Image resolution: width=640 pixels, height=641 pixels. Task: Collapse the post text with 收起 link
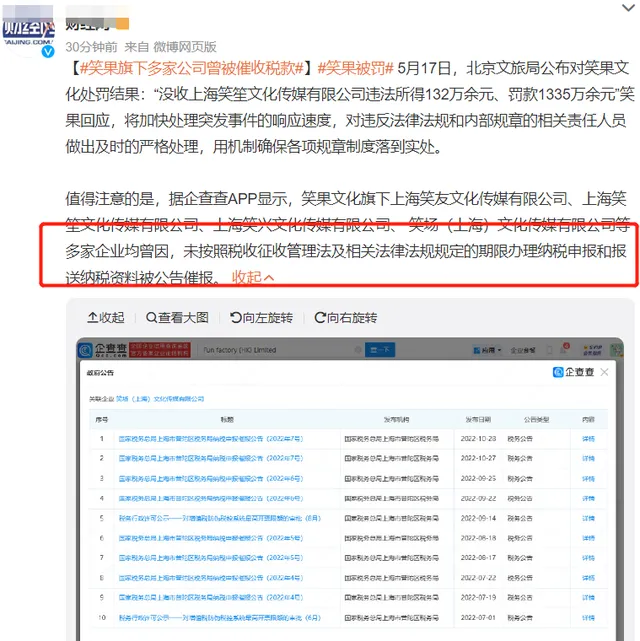pyautogui.click(x=252, y=278)
